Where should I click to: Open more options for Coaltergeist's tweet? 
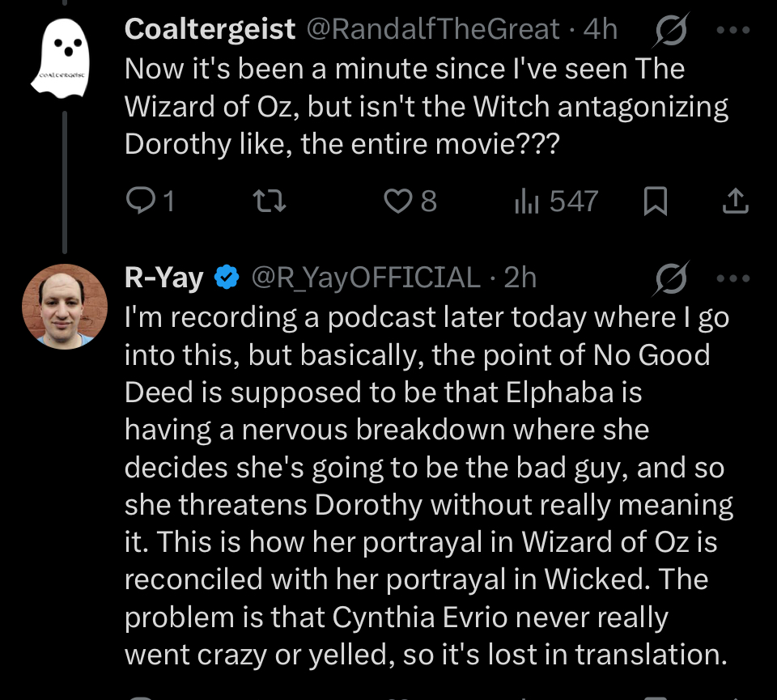pos(733,31)
